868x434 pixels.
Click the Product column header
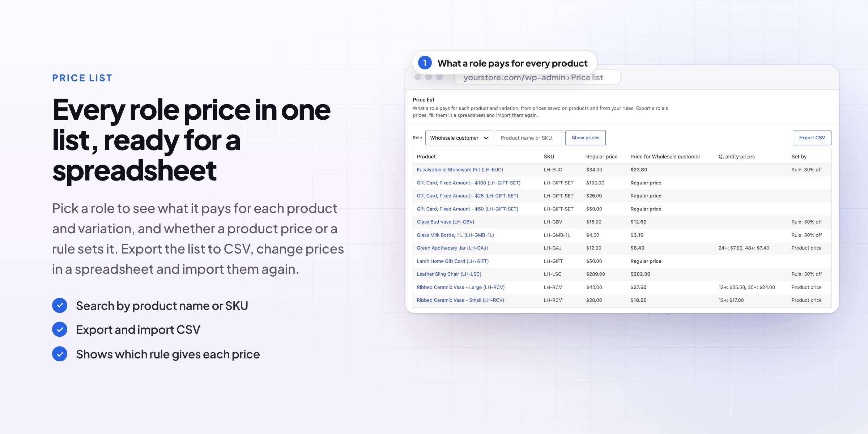[x=426, y=157]
